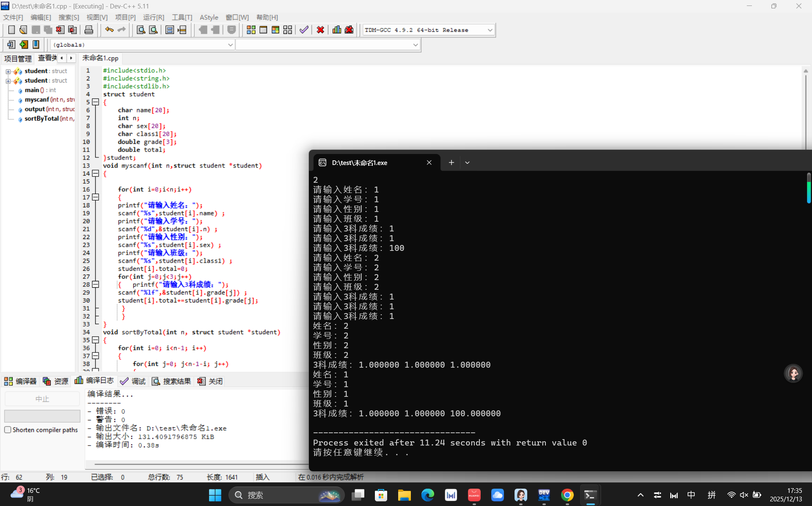Collapse the code fold at line 28
This screenshot has height=506, width=812.
[96, 284]
